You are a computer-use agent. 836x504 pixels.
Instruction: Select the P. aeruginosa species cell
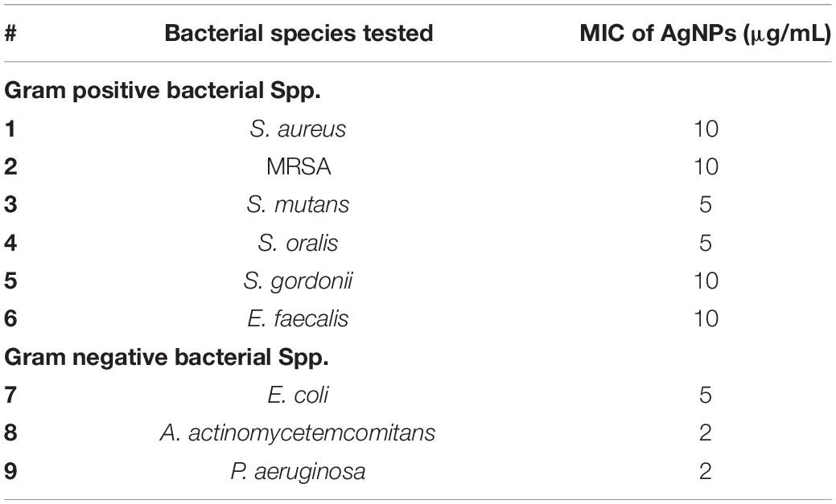pyautogui.click(x=298, y=472)
